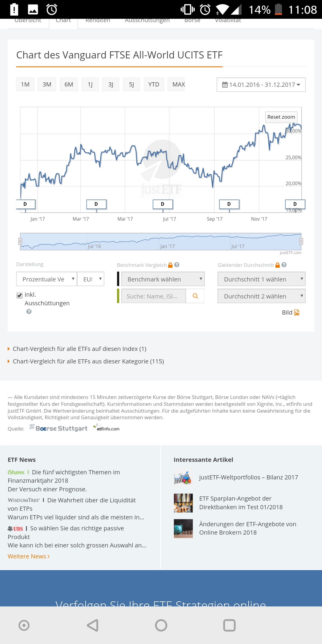The height and width of the screenshot is (644, 322).
Task: Tap the recent apps square button
Action: point(229,625)
